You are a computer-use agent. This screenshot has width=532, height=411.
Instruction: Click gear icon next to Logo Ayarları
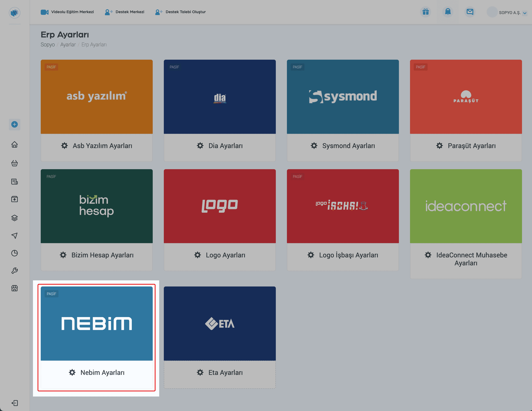coord(198,255)
